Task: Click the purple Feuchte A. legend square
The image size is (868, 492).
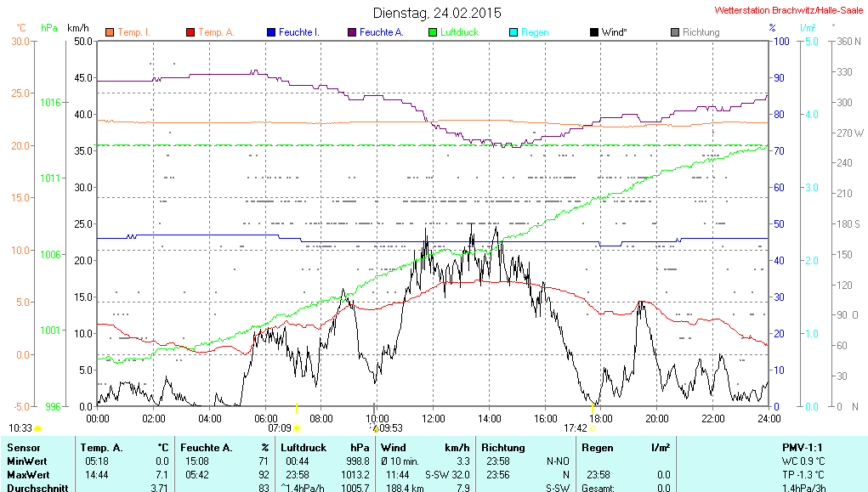Action: pos(352,32)
